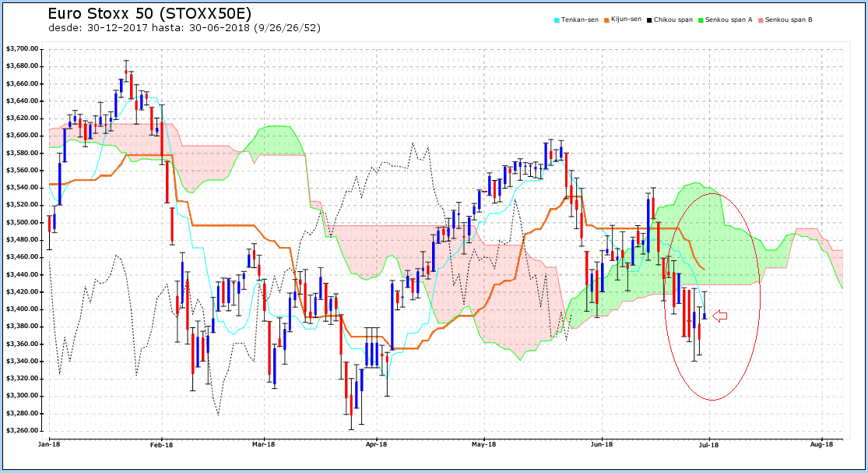Image resolution: width=868 pixels, height=473 pixels.
Task: Click the end of the orange Kijun-sen line
Action: coord(704,269)
